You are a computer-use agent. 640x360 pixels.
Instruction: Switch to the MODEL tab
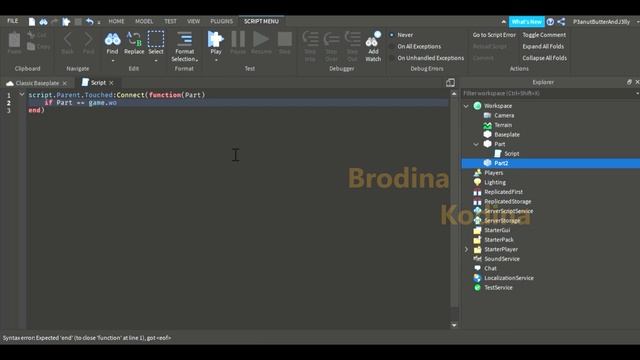[144, 21]
